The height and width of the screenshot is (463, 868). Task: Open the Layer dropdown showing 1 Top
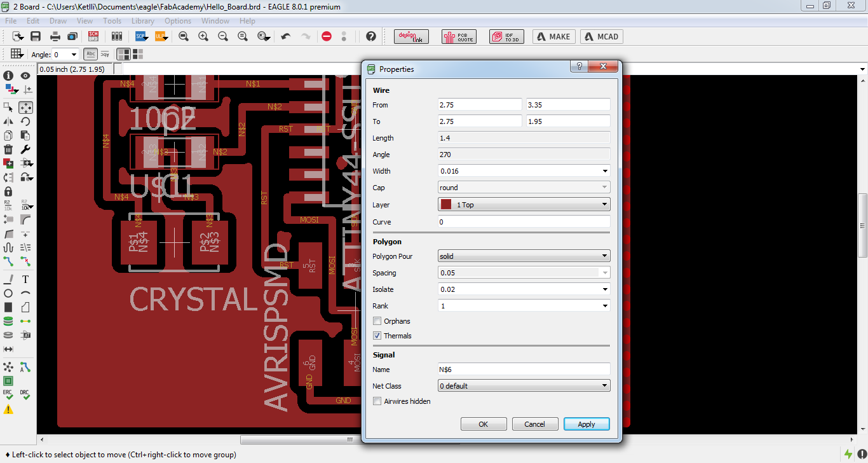pyautogui.click(x=524, y=205)
